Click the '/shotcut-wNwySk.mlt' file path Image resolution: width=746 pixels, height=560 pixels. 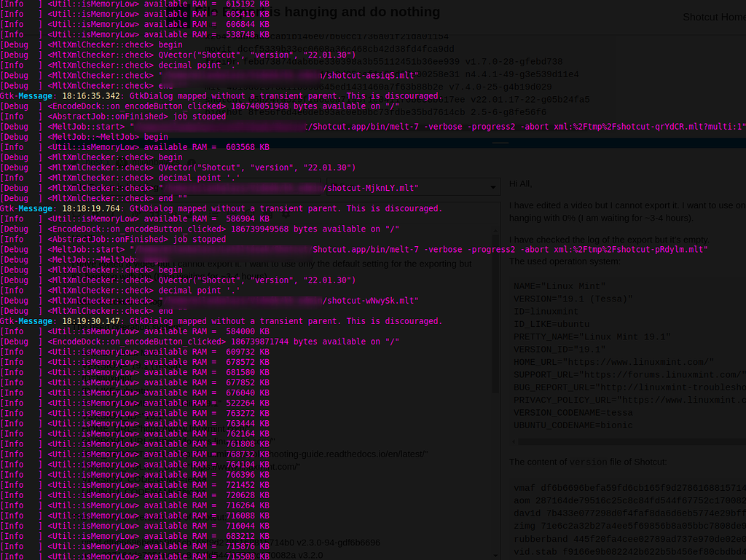371,301
